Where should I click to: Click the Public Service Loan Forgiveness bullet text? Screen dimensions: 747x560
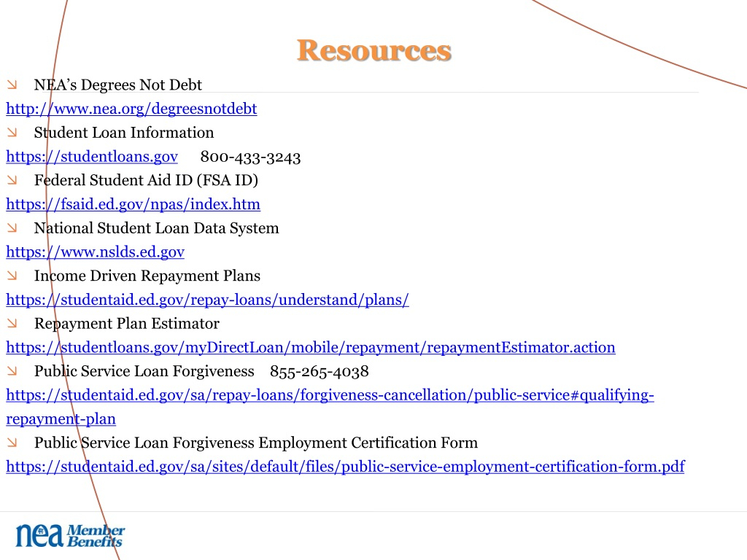(x=144, y=371)
